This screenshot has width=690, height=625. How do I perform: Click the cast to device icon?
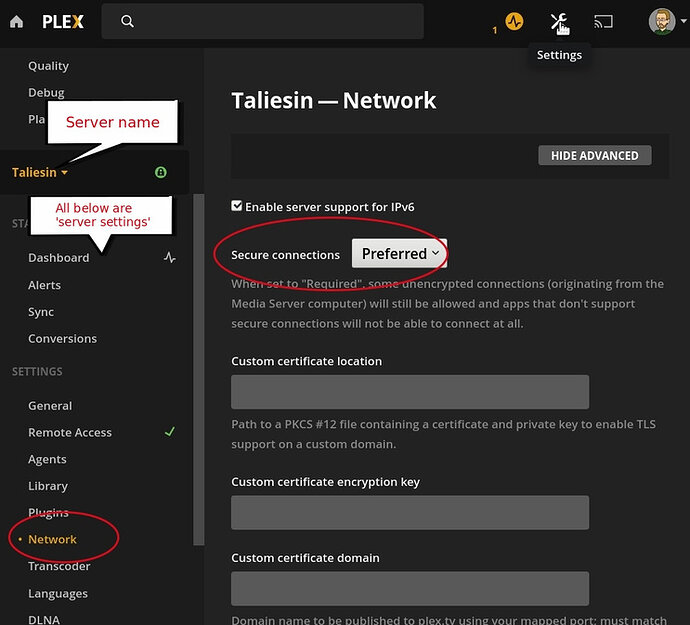603,22
